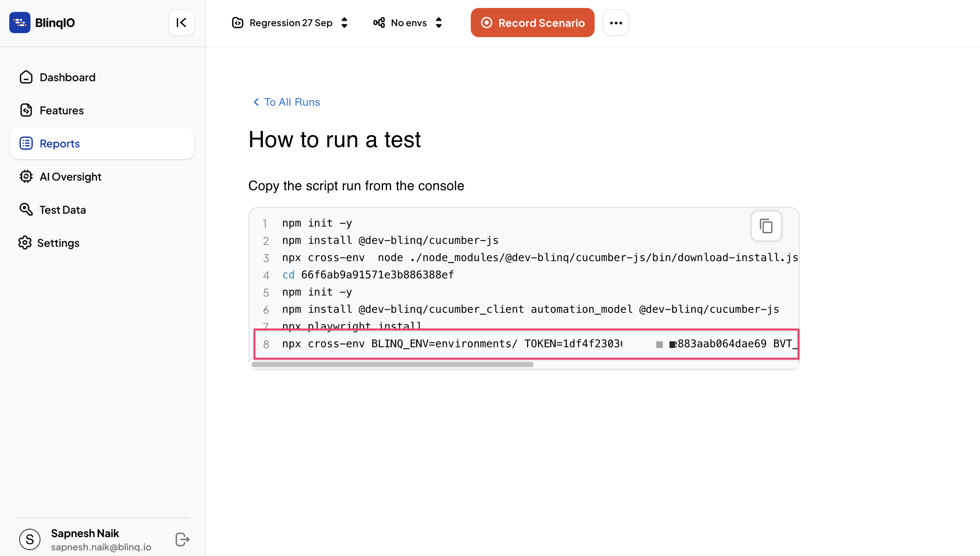The height and width of the screenshot is (556, 980).
Task: Go back via To All Runs link
Action: coord(286,102)
